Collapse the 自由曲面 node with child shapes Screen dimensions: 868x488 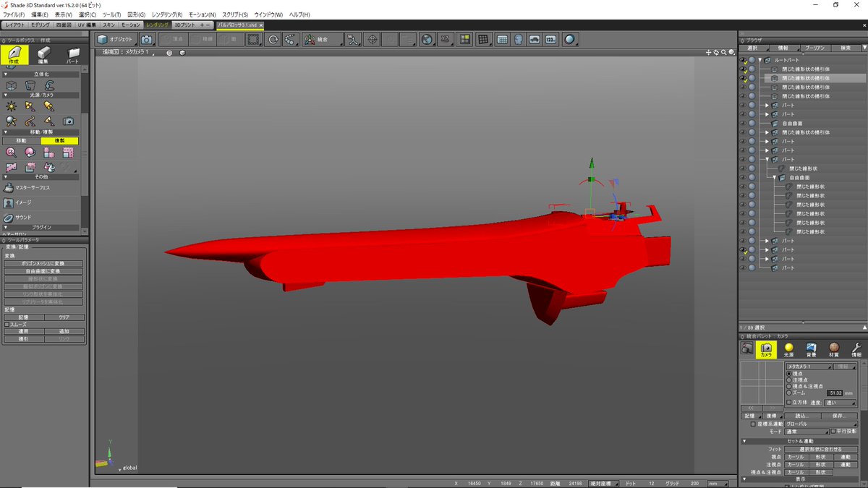coord(774,178)
